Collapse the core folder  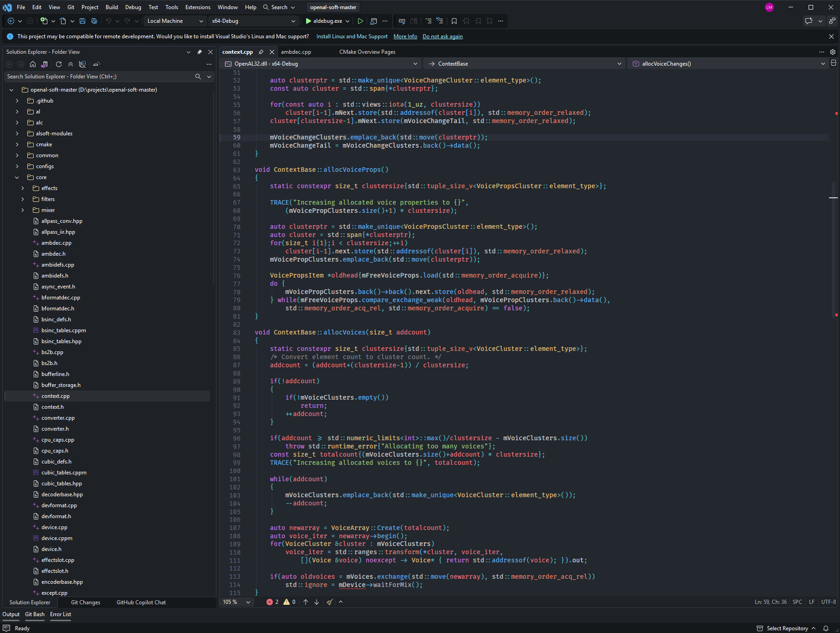[17, 177]
